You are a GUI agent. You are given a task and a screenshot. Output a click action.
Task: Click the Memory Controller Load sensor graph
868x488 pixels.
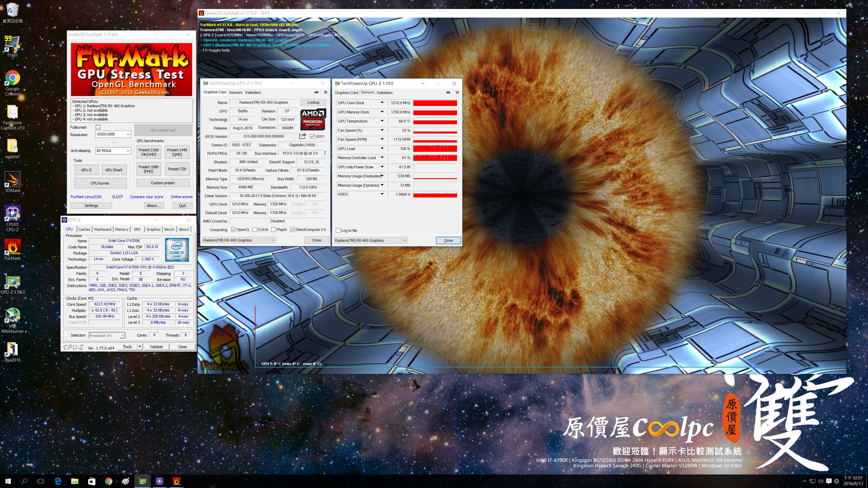pos(435,158)
